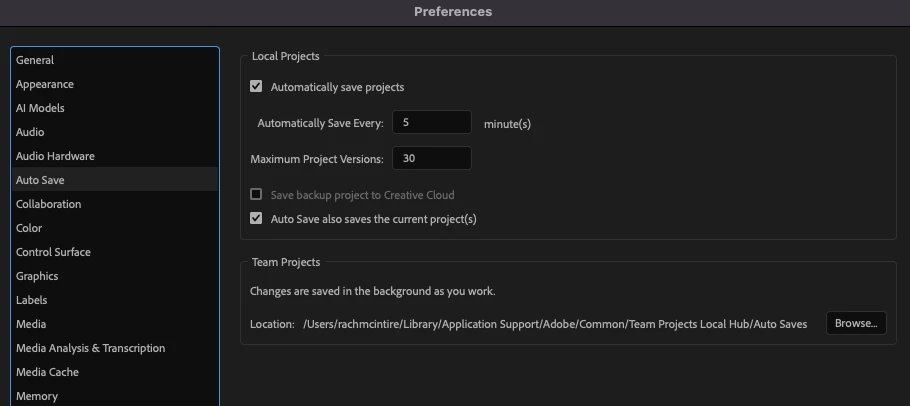Show the Graphics preferences
The height and width of the screenshot is (406, 910).
click(x=37, y=276)
